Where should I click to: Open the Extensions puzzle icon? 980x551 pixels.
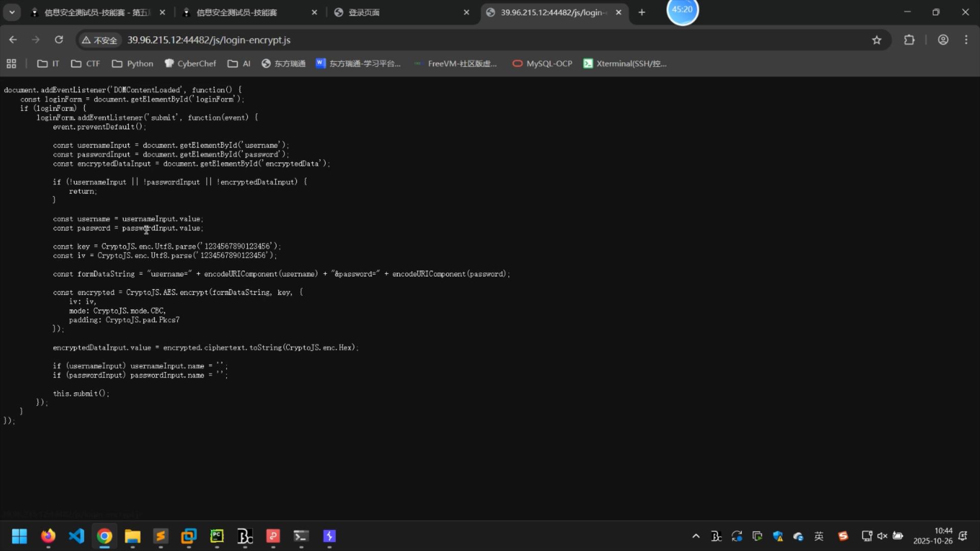909,40
